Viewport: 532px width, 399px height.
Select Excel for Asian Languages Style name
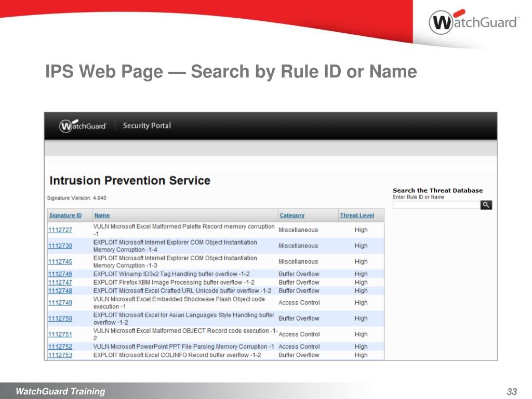click(184, 318)
